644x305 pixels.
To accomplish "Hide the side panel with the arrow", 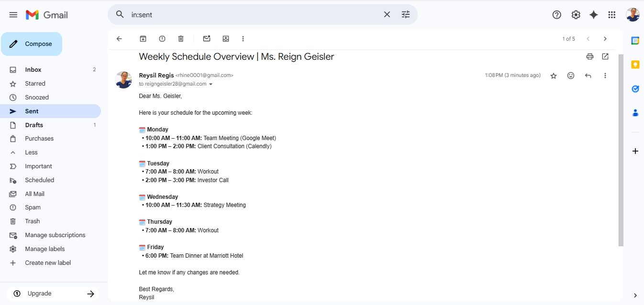I will 635,295.
